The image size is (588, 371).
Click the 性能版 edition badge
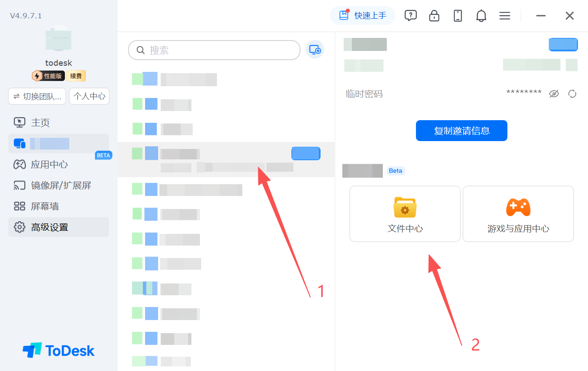[48, 76]
